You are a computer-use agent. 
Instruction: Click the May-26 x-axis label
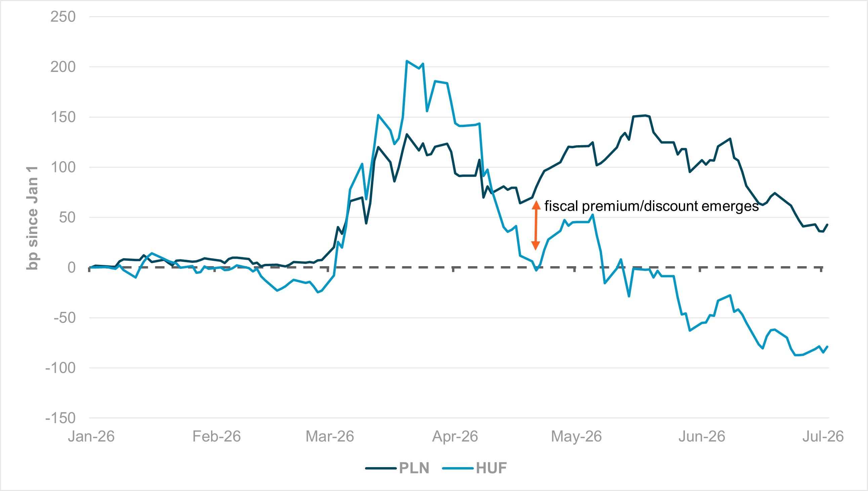click(x=576, y=436)
